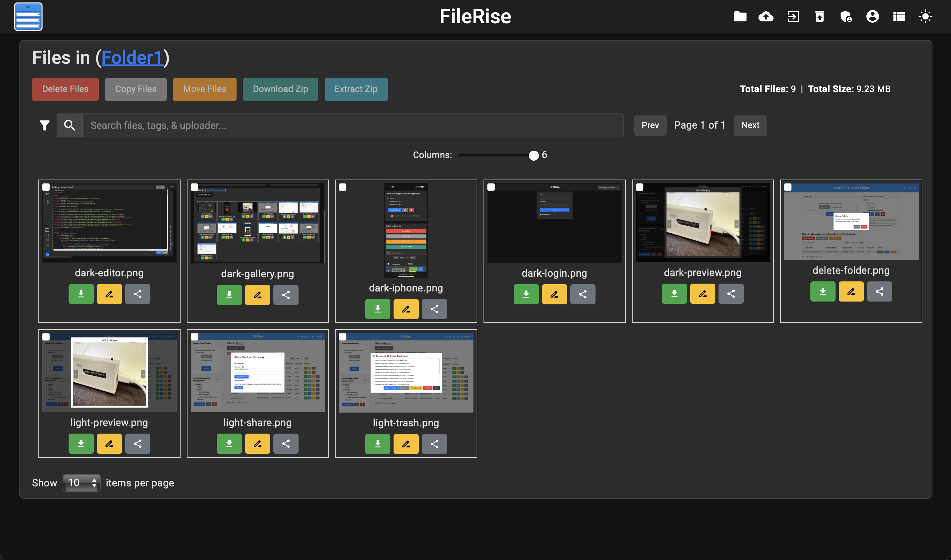This screenshot has width=951, height=560.
Task: Click the cloud upload icon in header
Action: click(766, 17)
